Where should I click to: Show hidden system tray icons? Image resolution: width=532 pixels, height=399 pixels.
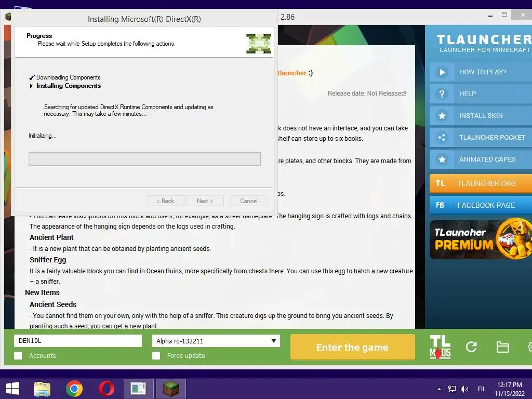[440, 389]
